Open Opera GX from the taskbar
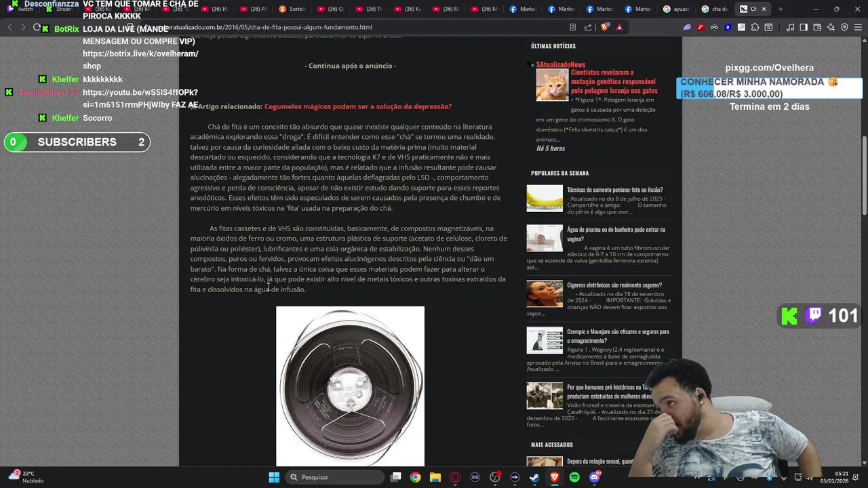 pos(455,477)
